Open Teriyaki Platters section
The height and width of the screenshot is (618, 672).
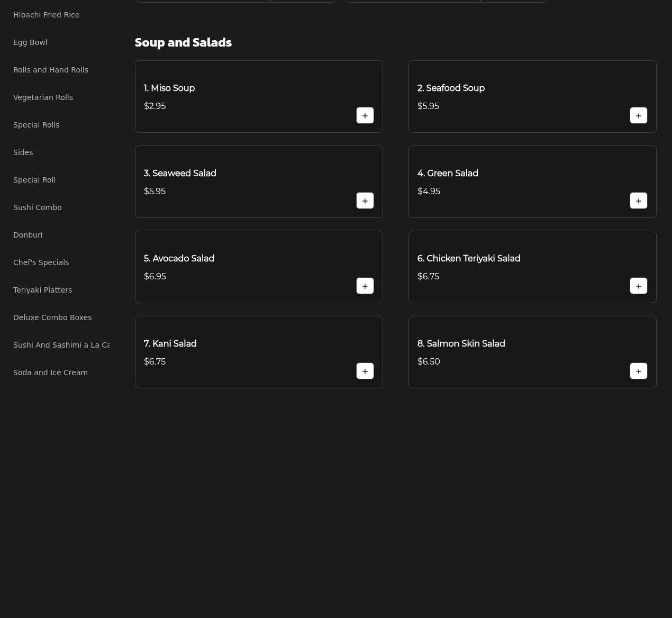click(x=42, y=290)
